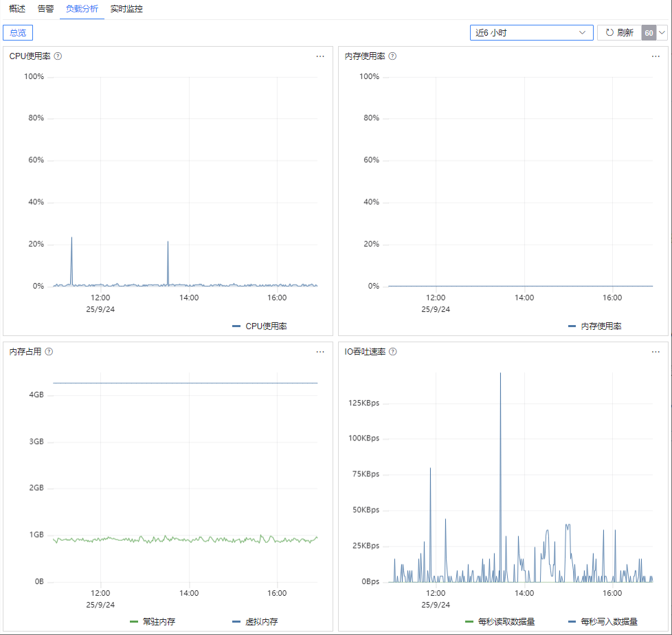Toggle the CPU使用率 legend series
Image resolution: width=672 pixels, height=635 pixels.
pyautogui.click(x=260, y=326)
